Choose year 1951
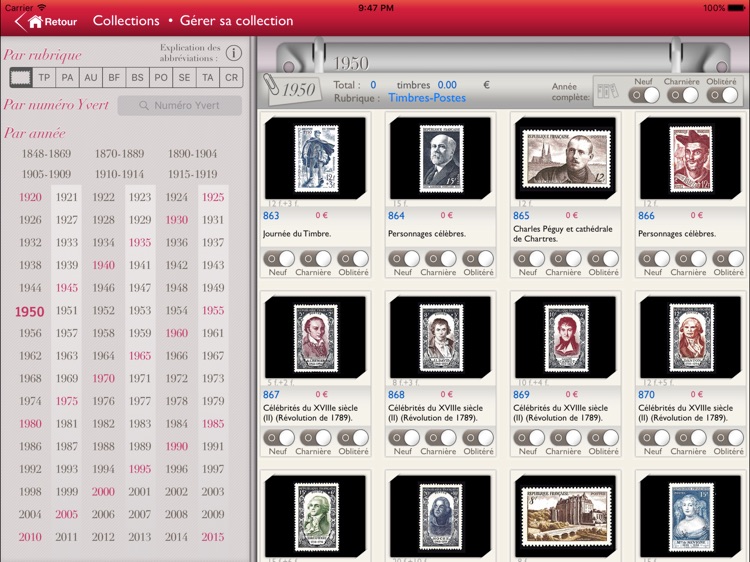 coord(66,310)
